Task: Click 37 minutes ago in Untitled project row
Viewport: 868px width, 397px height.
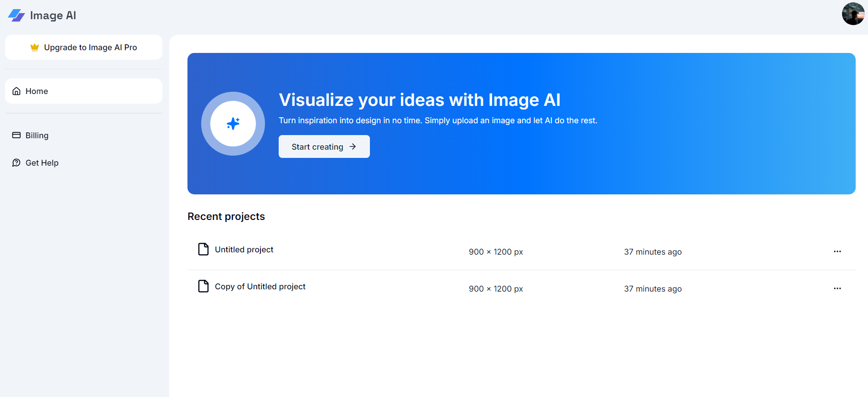Action: coord(653,252)
